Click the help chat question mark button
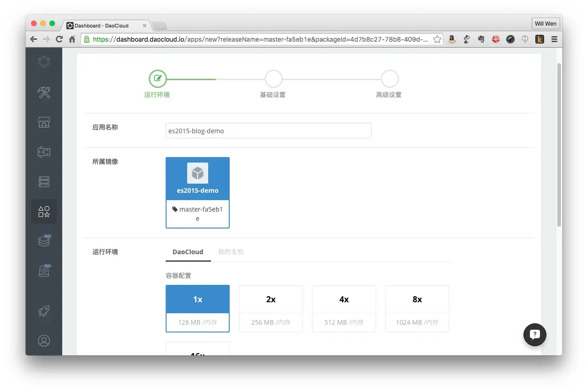Screen dimensions: 588x392 pos(535,334)
